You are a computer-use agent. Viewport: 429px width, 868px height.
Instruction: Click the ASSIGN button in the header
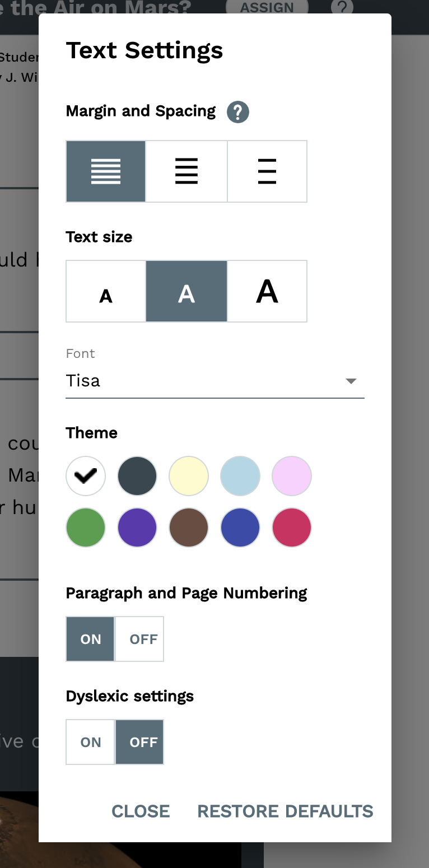pyautogui.click(x=267, y=8)
